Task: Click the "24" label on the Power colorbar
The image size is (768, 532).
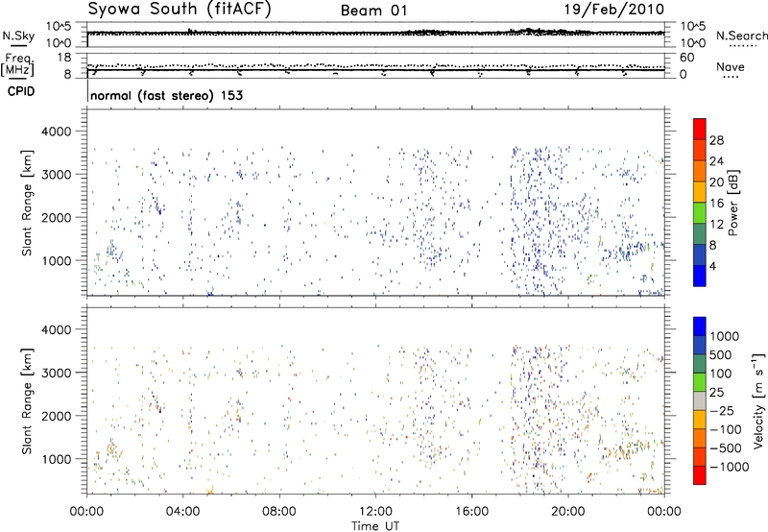Action: point(716,161)
